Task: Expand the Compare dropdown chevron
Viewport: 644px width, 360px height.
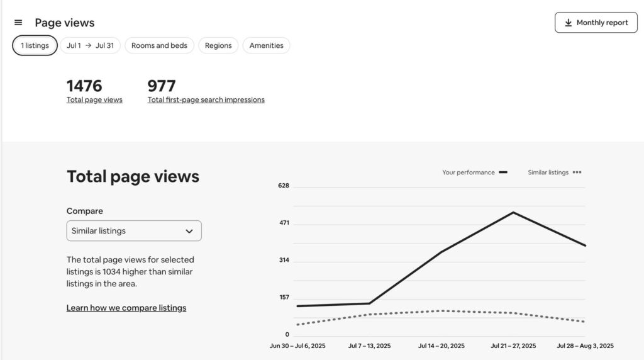Action: tap(189, 231)
